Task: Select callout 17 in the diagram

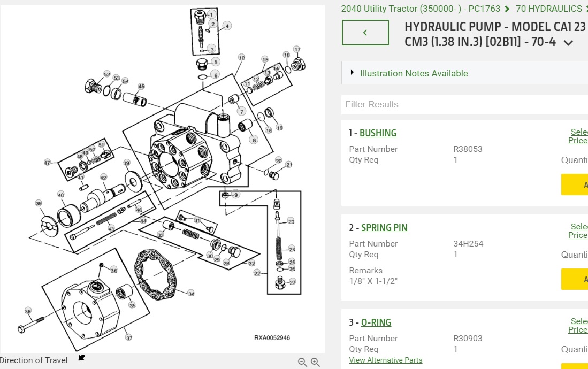Action: tap(297, 50)
